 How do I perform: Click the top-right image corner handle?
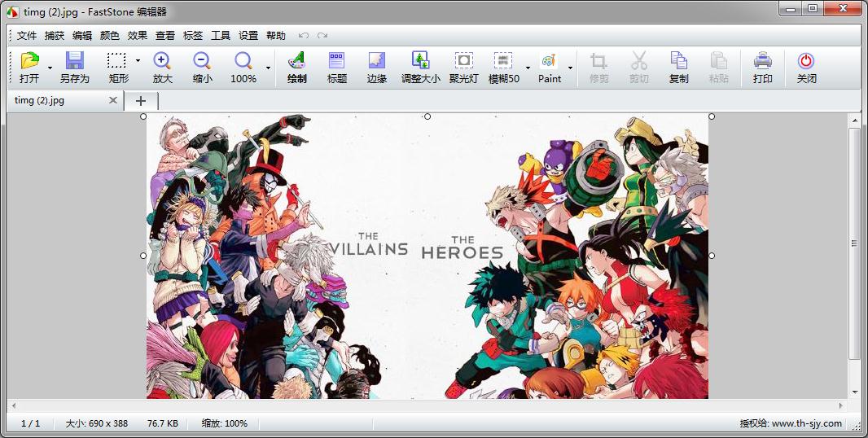(x=712, y=116)
